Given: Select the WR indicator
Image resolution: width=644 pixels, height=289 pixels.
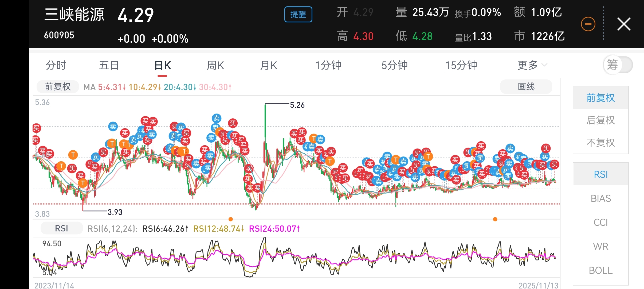Looking at the screenshot, I should 600,246.
